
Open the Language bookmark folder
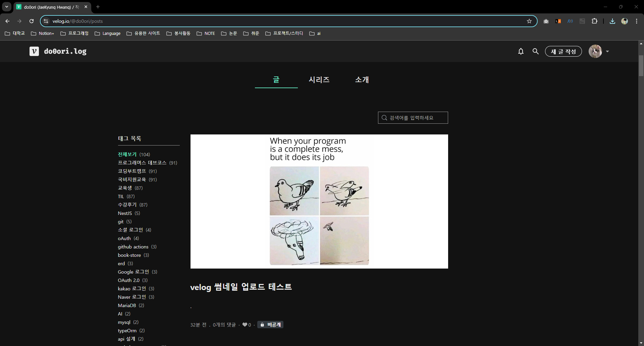coord(108,34)
